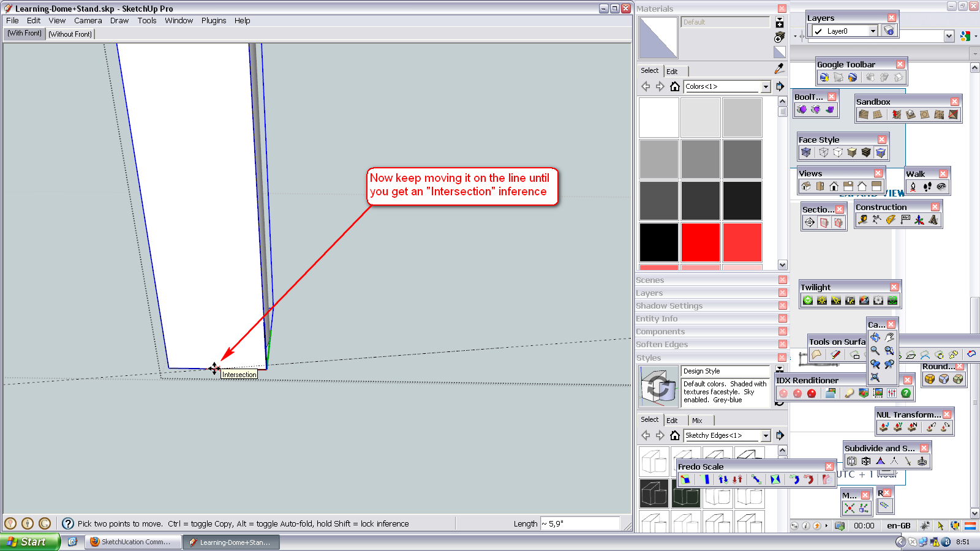Click first RoundCorner tool icon
This screenshot has width=980, height=551.
[x=930, y=379]
